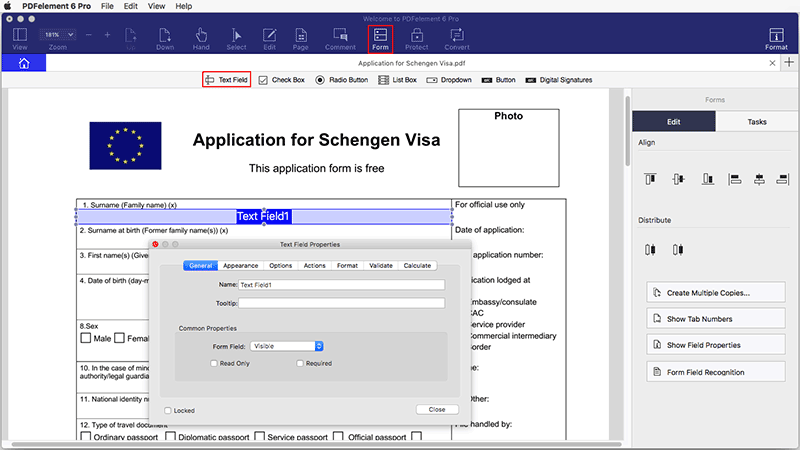Click the Tooltip input field
Screen dimensions: 800x450
(x=341, y=303)
